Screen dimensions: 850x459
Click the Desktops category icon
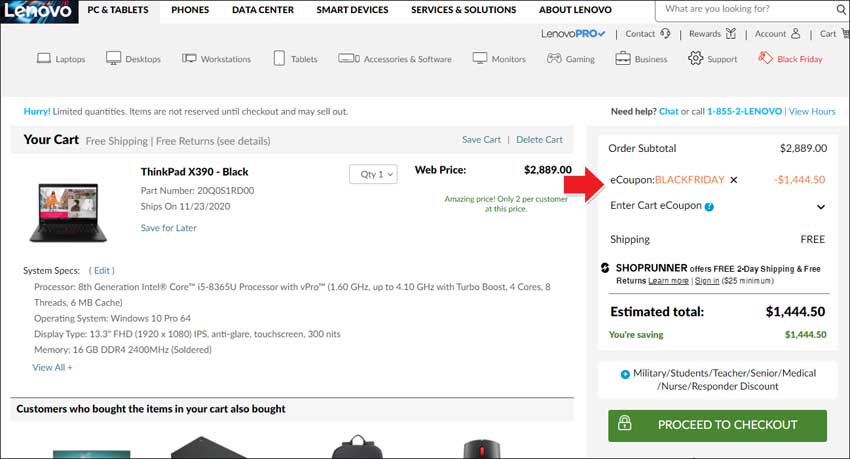coord(113,58)
